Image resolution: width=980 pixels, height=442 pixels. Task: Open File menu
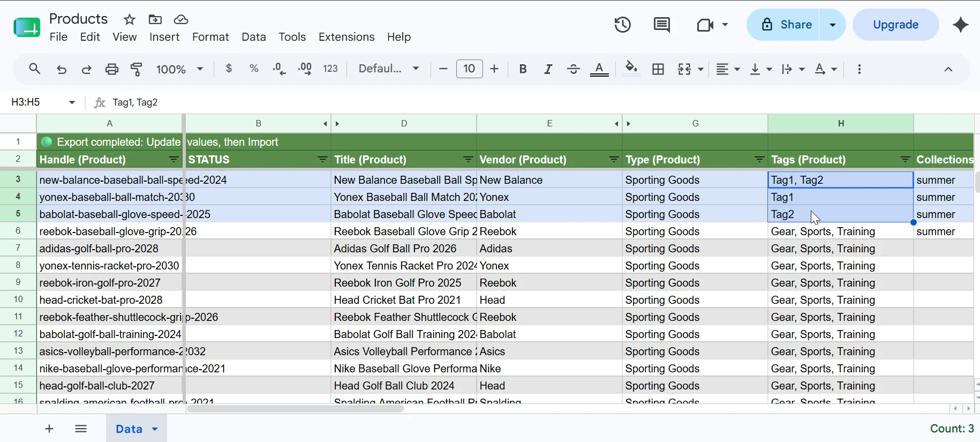58,37
